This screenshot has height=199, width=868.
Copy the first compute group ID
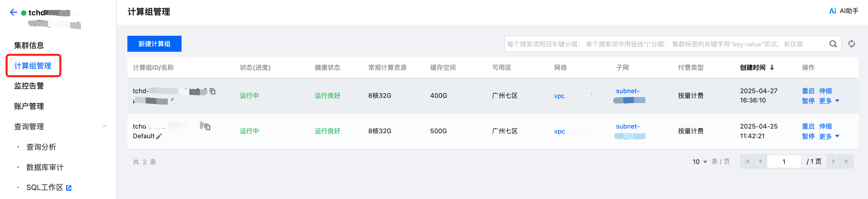click(x=213, y=91)
